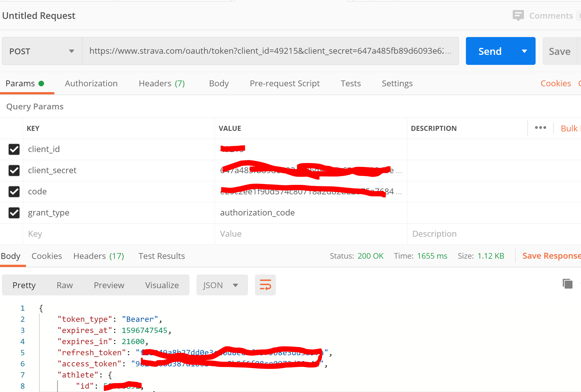Screen dimensions: 581x392
Task: Uncheck the client_id parameter checkbox
Action: point(14,149)
